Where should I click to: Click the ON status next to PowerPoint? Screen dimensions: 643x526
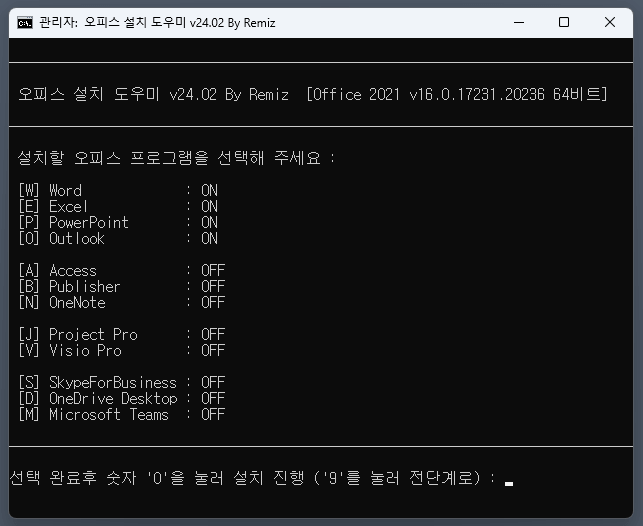coord(209,223)
